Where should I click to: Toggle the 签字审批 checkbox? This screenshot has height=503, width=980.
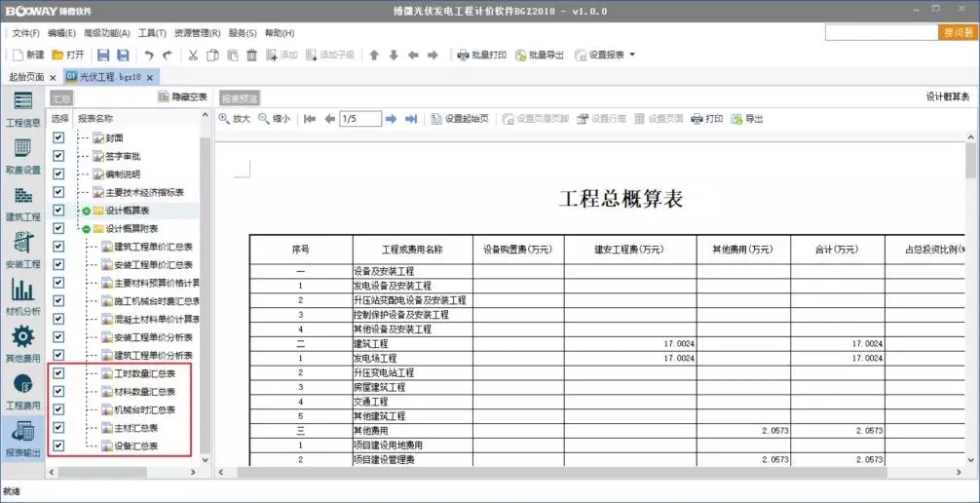click(58, 156)
